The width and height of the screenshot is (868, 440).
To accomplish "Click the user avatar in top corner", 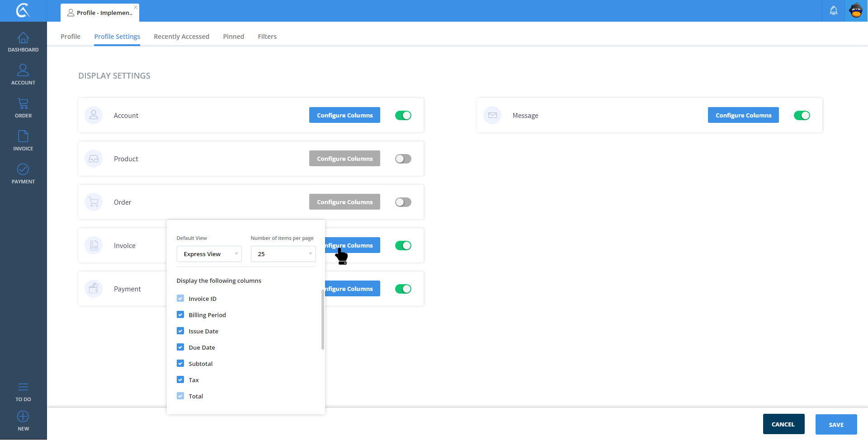I will [x=856, y=11].
